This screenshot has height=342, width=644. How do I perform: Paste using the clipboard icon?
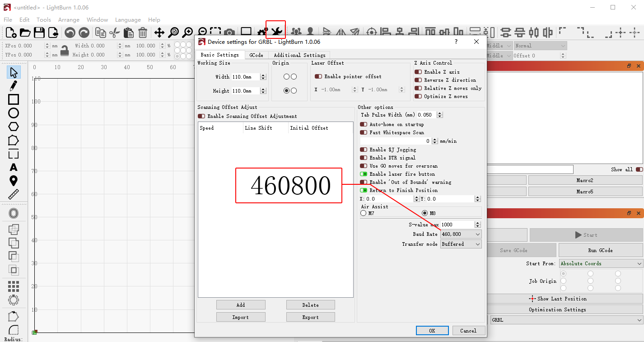tap(129, 33)
